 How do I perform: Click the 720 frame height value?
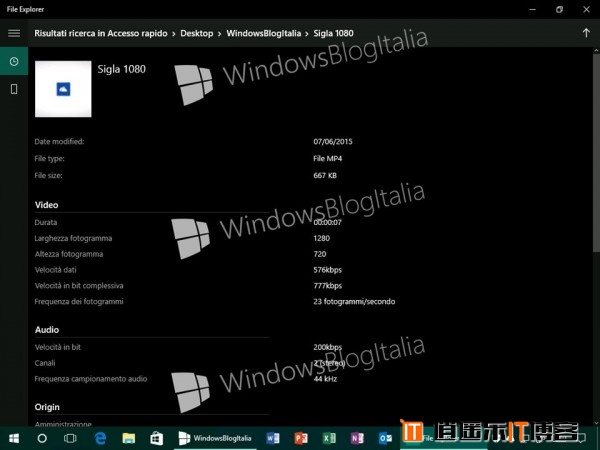(x=320, y=254)
